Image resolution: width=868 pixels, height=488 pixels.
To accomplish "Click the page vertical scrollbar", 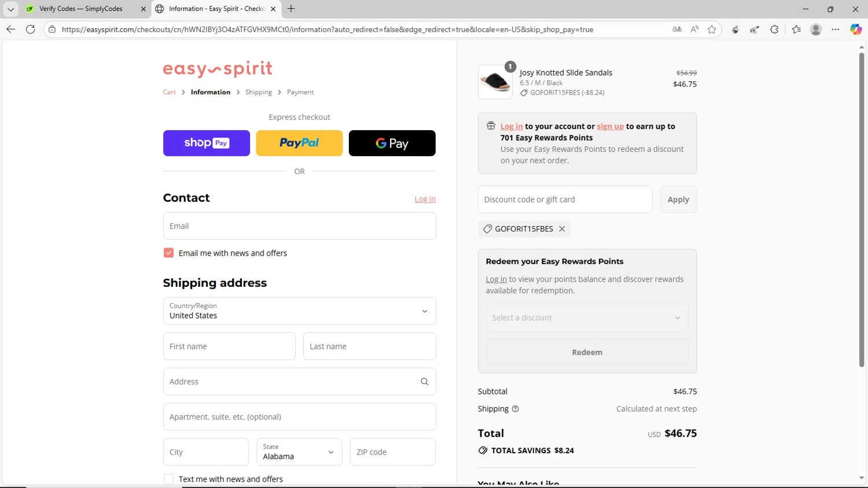I will (862, 209).
